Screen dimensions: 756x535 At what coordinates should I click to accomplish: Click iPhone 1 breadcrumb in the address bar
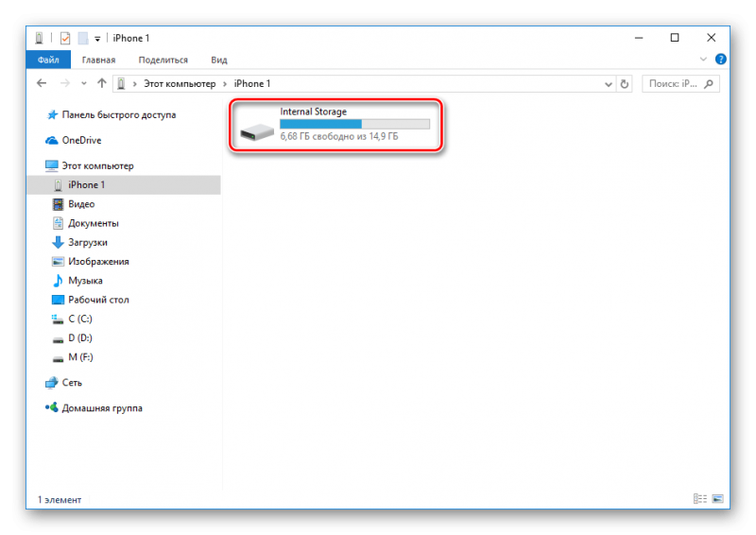pos(252,84)
